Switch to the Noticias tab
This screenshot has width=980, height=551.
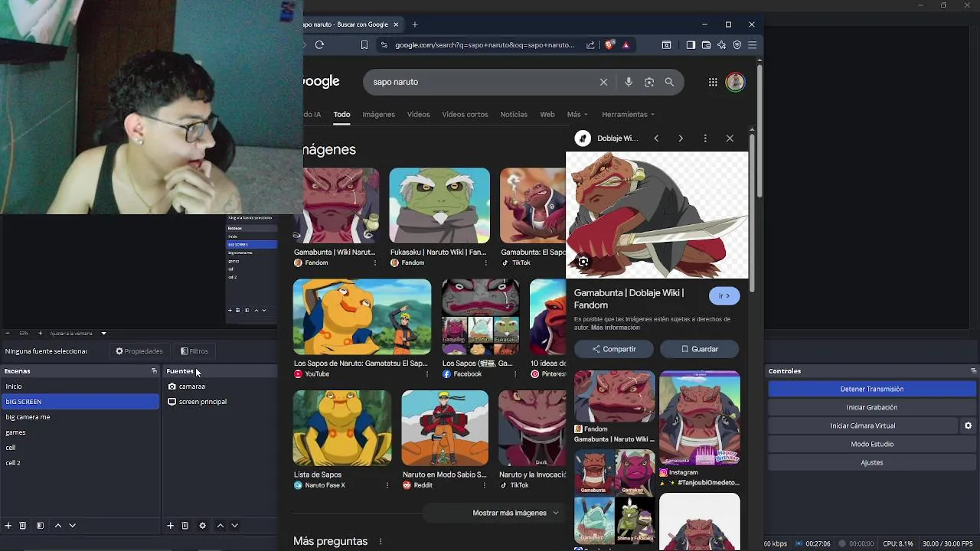coord(514,115)
